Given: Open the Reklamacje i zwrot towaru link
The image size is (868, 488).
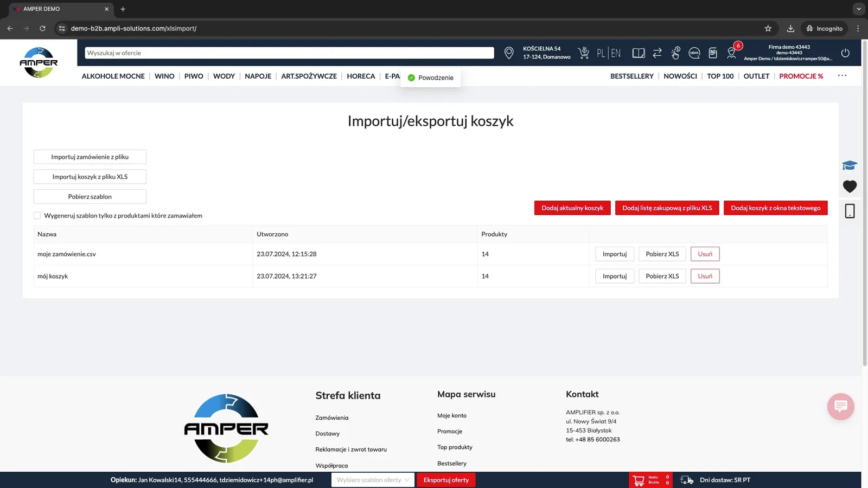Looking at the screenshot, I should [351, 449].
